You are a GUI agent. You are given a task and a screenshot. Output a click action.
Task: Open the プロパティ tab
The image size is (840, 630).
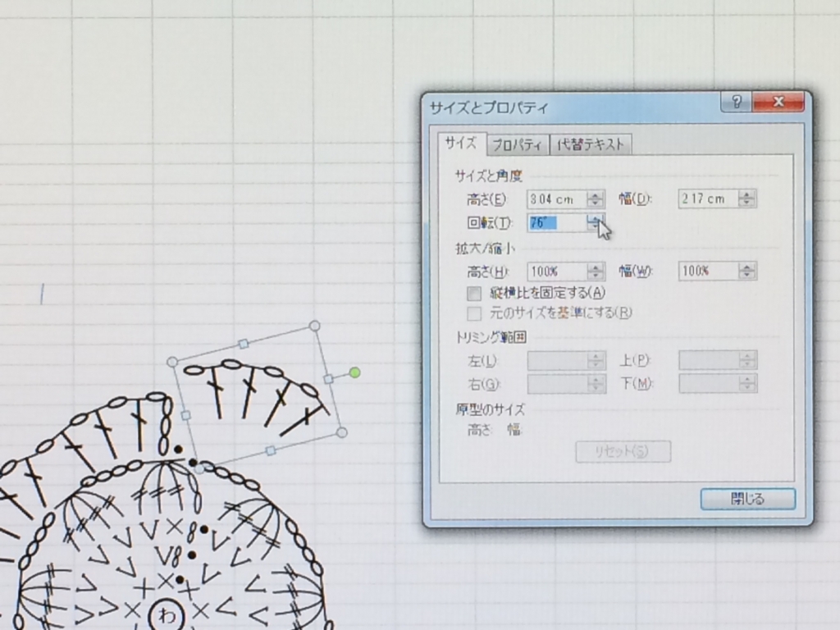click(518, 144)
